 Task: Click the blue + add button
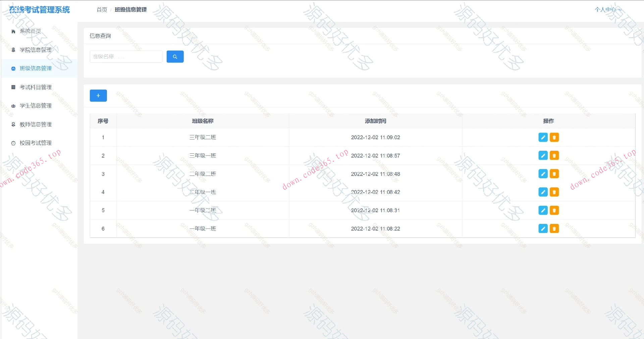tap(98, 96)
